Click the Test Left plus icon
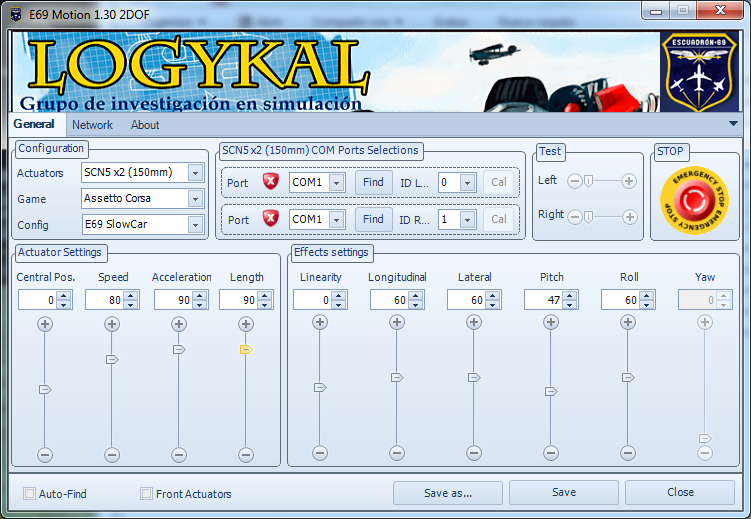 tap(629, 181)
